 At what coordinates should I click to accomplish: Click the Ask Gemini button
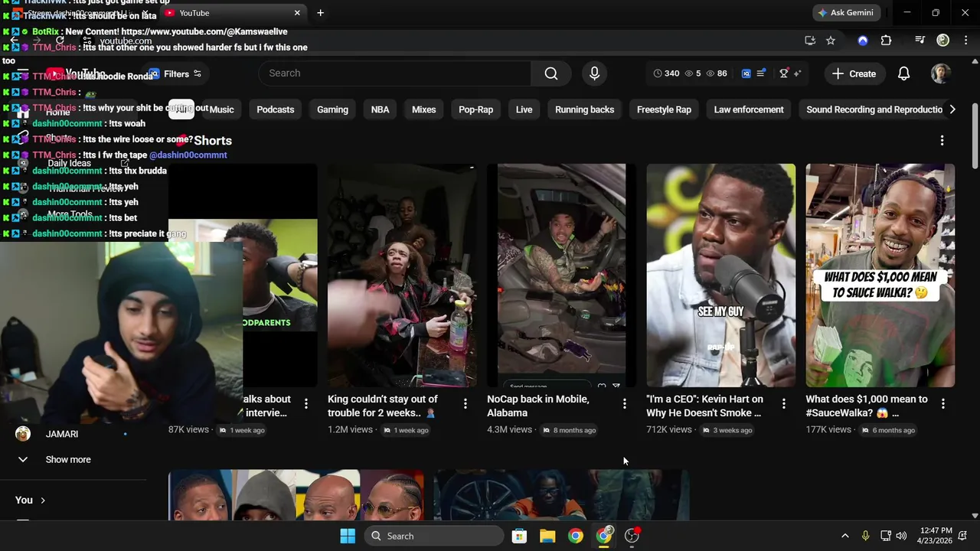[846, 13]
